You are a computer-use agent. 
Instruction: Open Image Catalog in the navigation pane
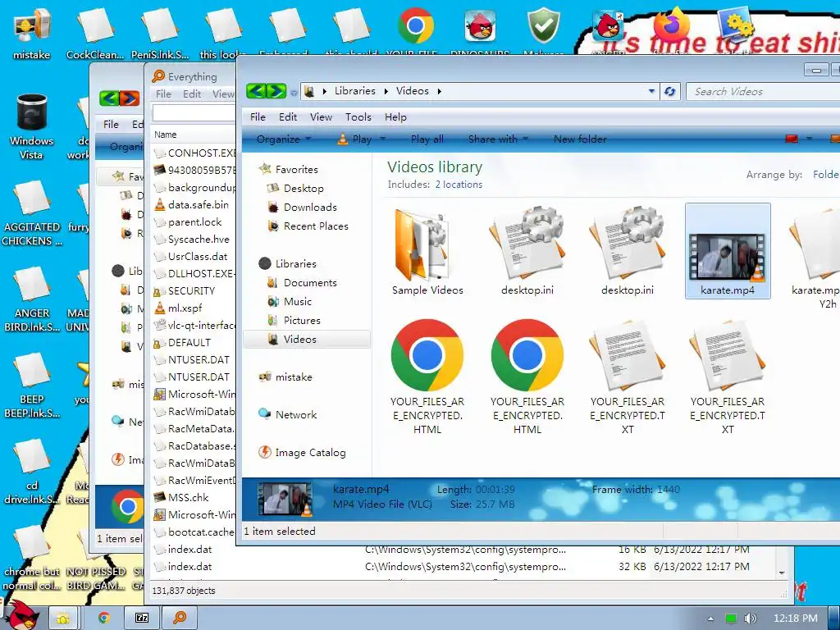coord(310,453)
